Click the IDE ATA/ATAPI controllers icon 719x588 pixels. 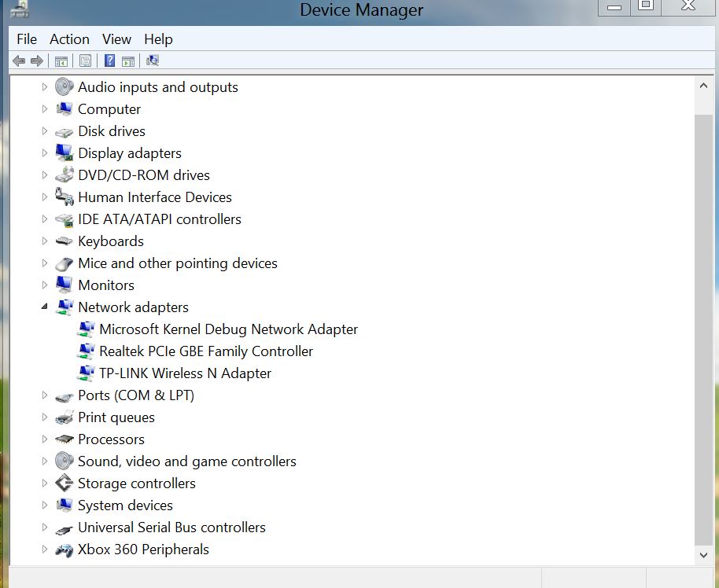pyautogui.click(x=65, y=220)
